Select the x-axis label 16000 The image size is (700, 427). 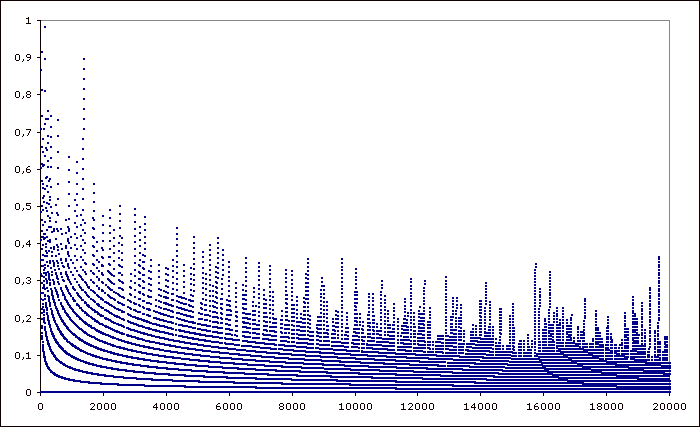(x=543, y=406)
